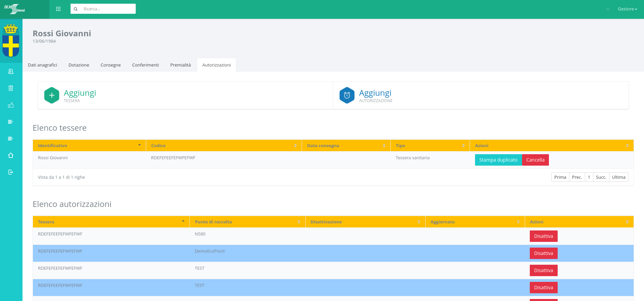This screenshot has height=301, width=644.
Task: Sort tessere table by Data consegna
Action: tap(346, 145)
